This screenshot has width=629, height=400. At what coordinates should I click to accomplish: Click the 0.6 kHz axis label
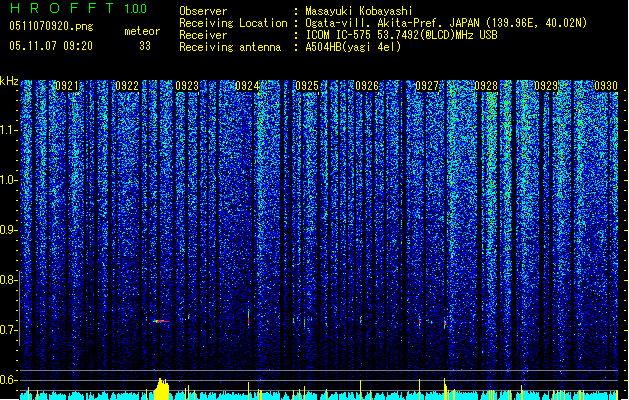(x=9, y=380)
